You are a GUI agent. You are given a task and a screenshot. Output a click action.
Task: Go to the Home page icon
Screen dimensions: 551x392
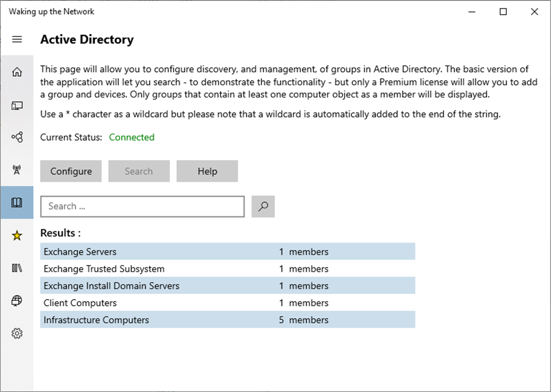click(17, 72)
